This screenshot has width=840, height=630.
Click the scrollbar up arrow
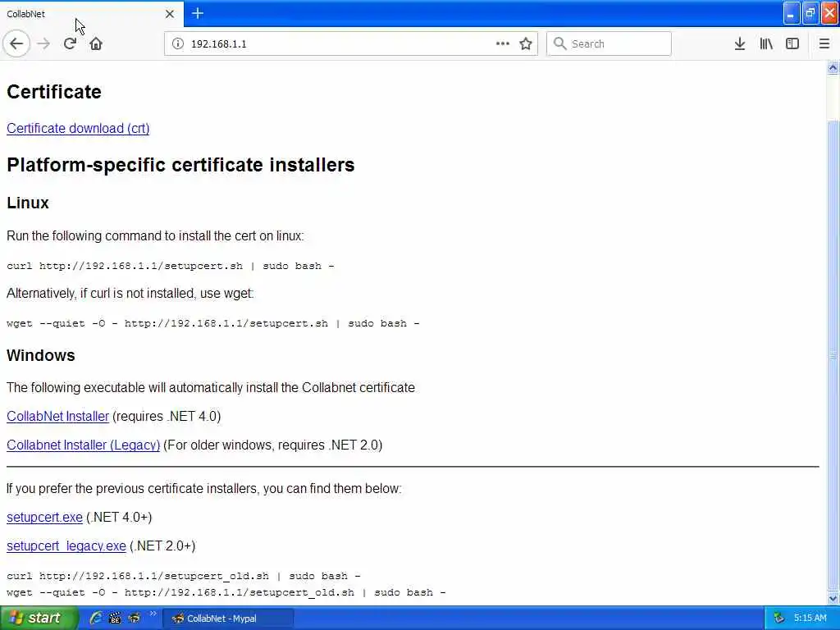(x=833, y=67)
